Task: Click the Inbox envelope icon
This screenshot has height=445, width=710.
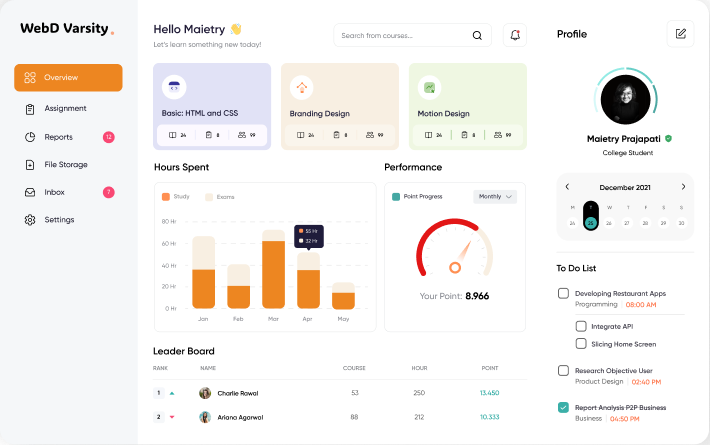Action: click(30, 192)
